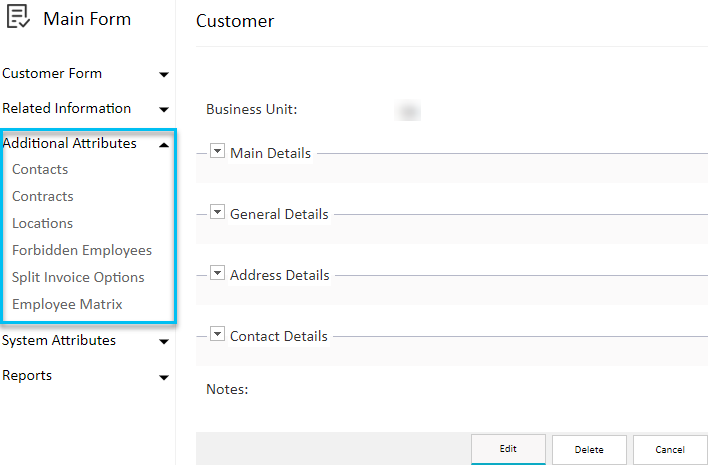
Task: Toggle the Address Details section dropdown
Action: pos(217,273)
